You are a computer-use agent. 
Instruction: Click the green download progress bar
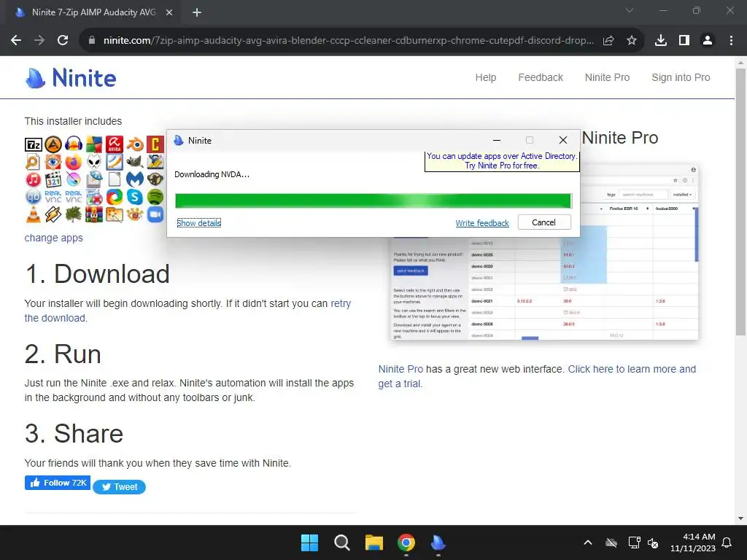pos(373,201)
